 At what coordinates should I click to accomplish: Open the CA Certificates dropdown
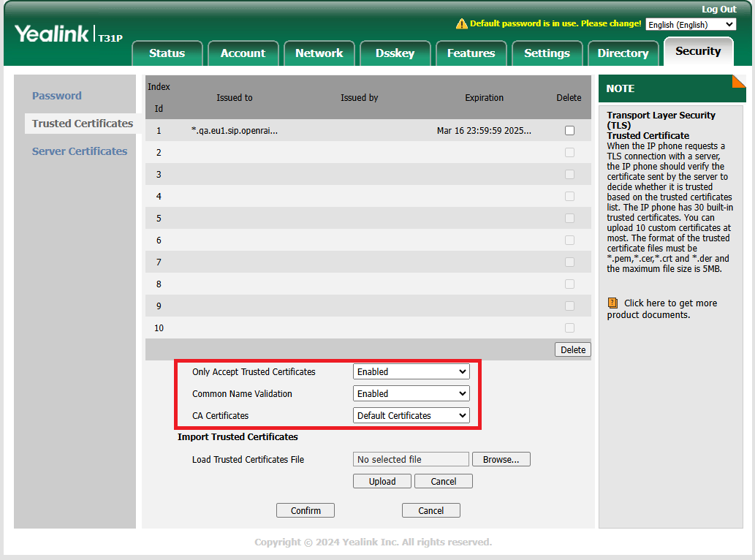pos(411,415)
